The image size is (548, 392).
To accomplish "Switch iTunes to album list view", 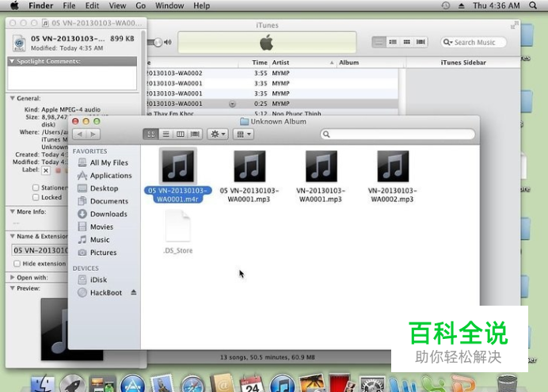I will click(393, 42).
